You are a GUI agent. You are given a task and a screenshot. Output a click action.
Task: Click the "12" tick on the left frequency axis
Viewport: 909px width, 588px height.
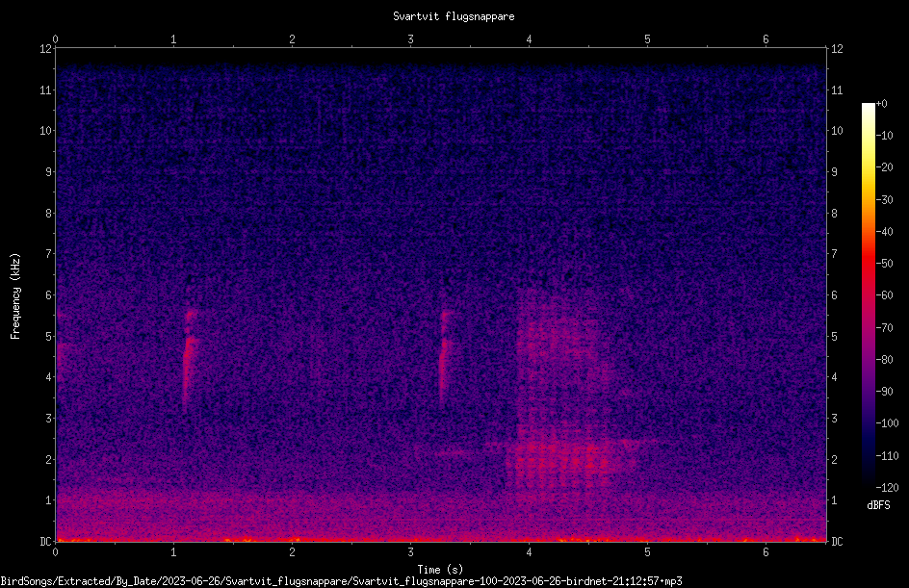pos(46,49)
